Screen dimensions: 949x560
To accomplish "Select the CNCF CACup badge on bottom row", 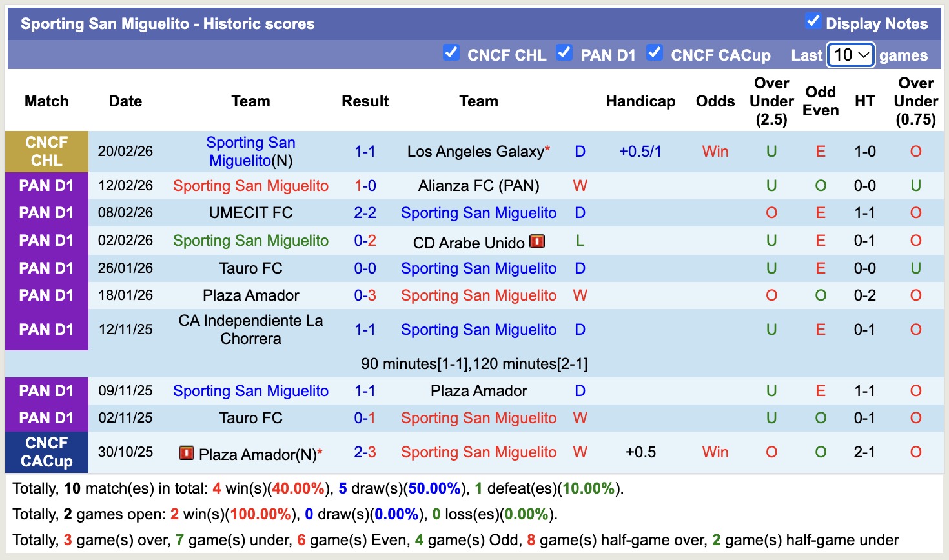I will click(x=46, y=452).
